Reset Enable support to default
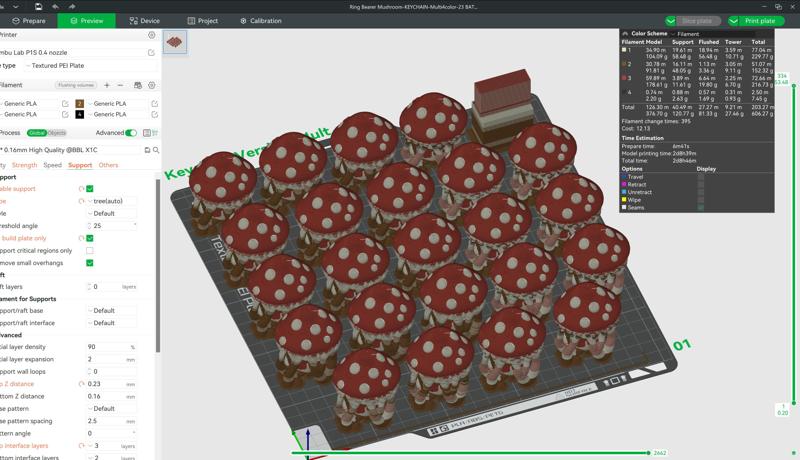 coord(81,189)
